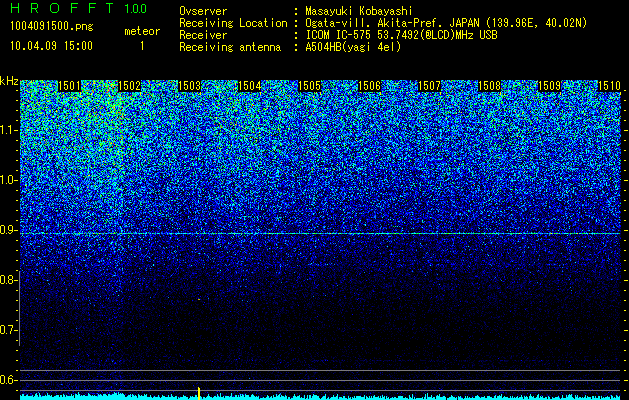Click the 0.7 kHz axis label
Image resolution: width=629 pixels, height=400 pixels.
click(8, 330)
